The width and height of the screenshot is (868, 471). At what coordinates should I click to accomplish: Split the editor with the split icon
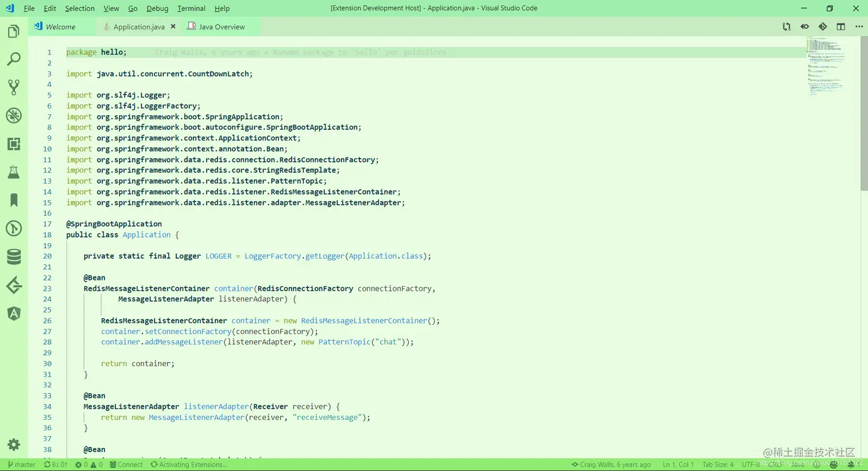click(840, 26)
